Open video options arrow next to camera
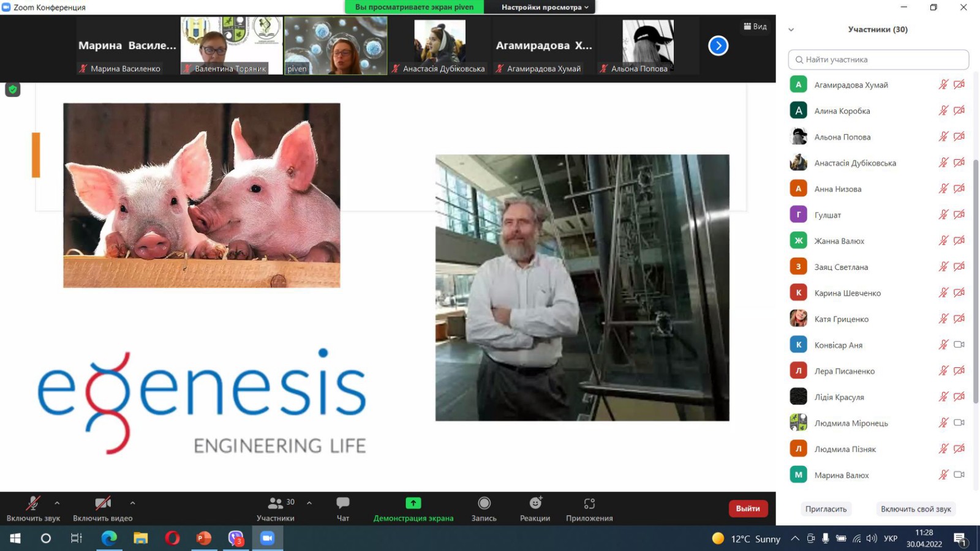 pos(132,503)
